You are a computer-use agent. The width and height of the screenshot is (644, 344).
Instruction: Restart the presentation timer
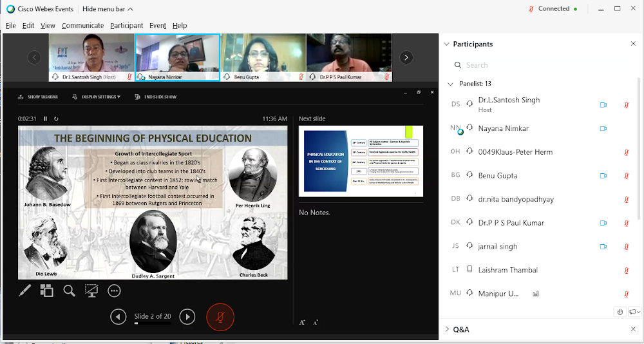click(56, 119)
